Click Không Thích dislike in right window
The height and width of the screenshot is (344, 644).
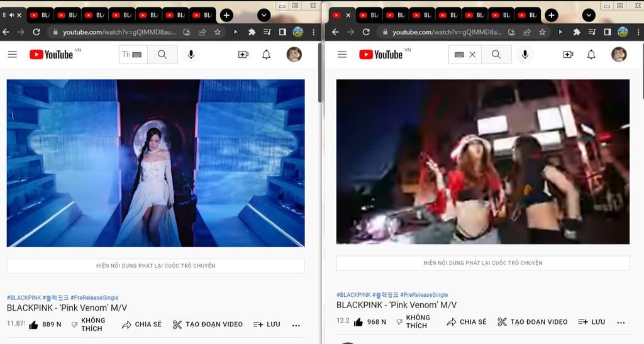point(413,321)
